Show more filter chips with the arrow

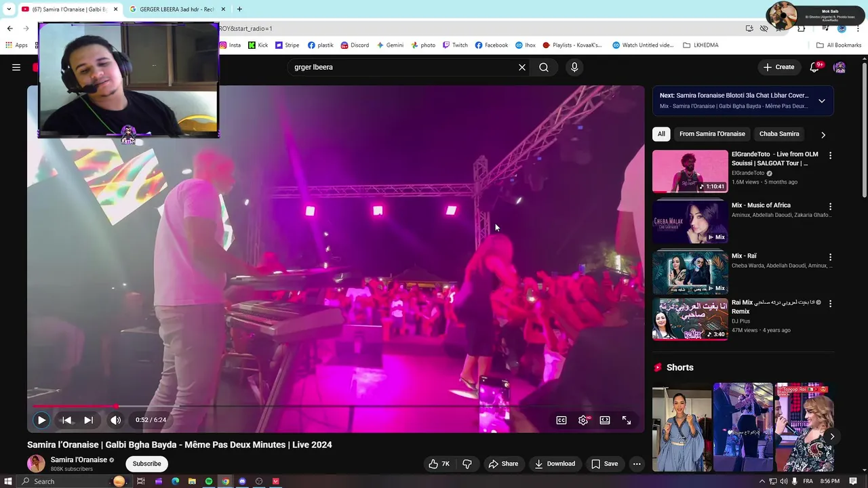tap(823, 134)
